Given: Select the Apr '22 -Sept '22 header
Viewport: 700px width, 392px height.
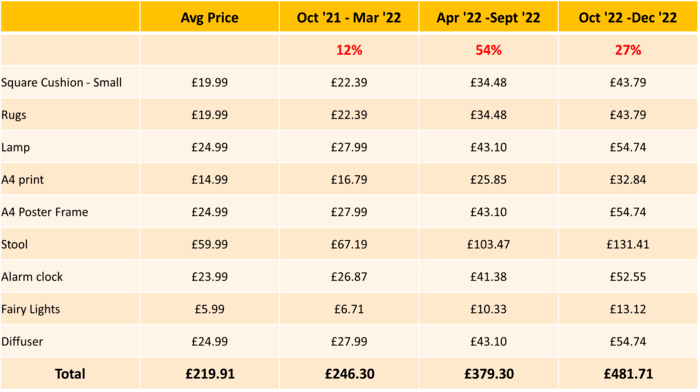Looking at the screenshot, I should pos(488,17).
